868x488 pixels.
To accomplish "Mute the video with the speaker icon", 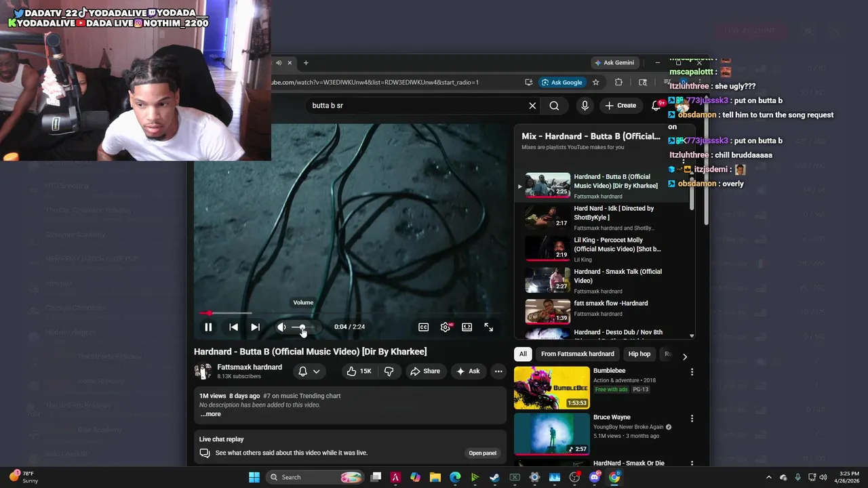I will click(x=281, y=327).
